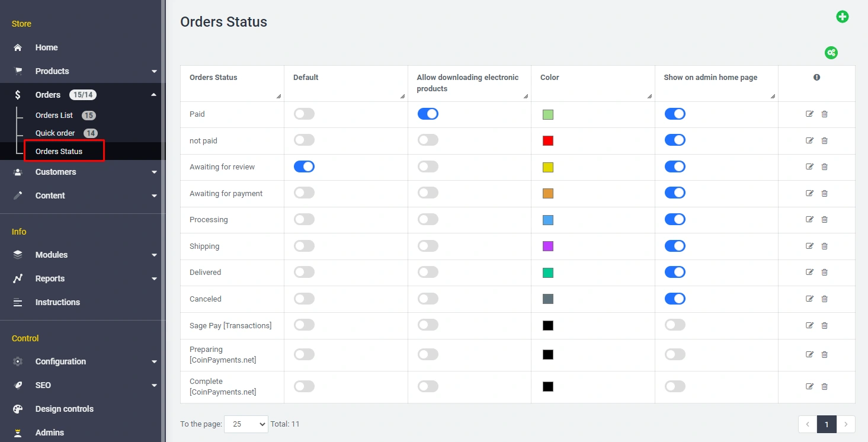Delete the Canceled order status
The width and height of the screenshot is (868, 442).
pos(824,299)
